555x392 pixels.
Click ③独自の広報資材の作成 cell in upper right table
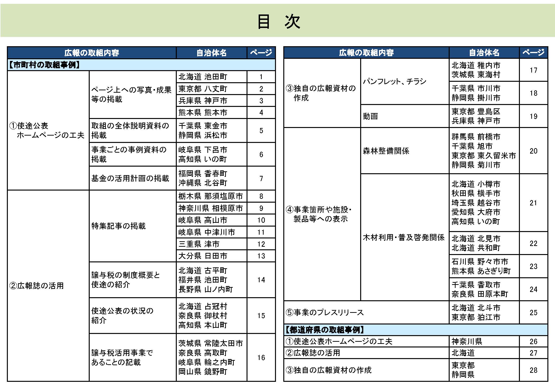pyautogui.click(x=322, y=93)
